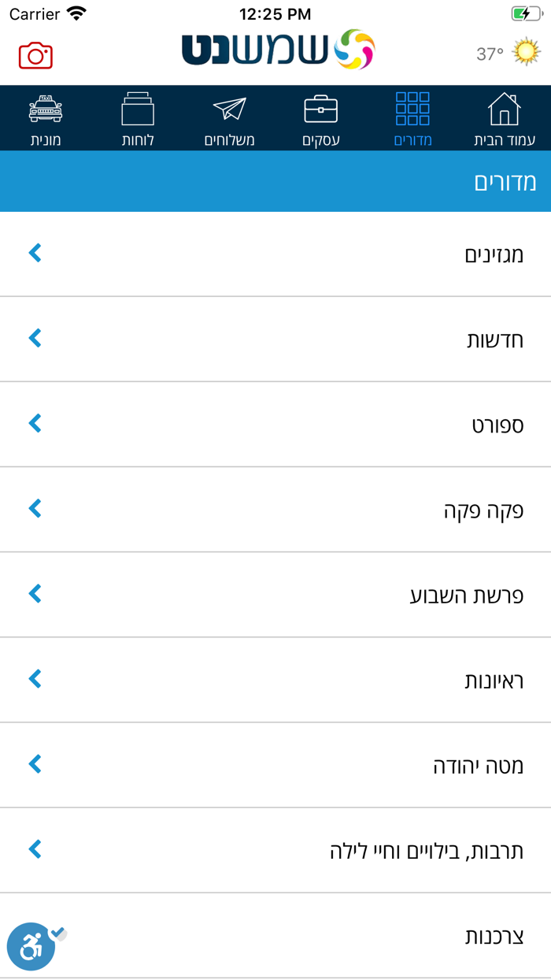551x980 pixels.
Task: Open the ספורט section chevron
Action: click(35, 424)
